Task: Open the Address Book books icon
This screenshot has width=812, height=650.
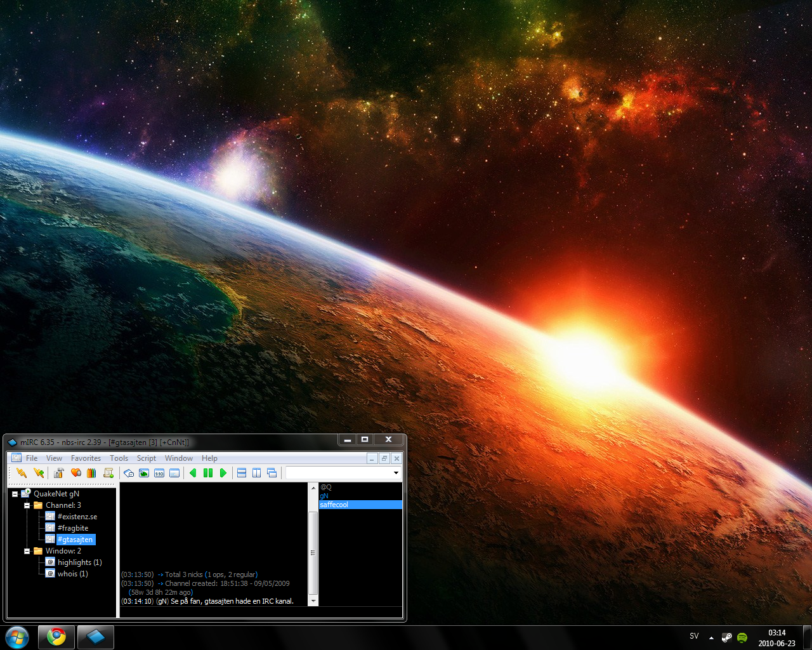Action: [x=91, y=473]
